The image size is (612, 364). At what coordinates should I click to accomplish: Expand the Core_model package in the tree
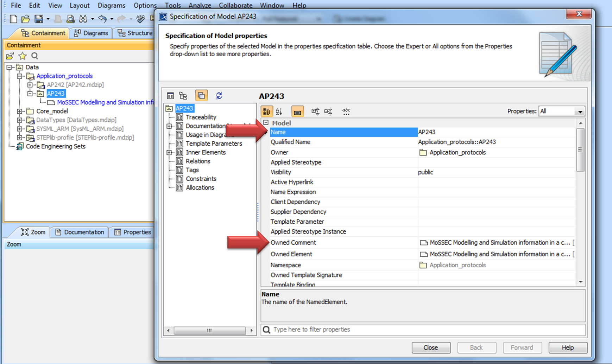tap(20, 111)
